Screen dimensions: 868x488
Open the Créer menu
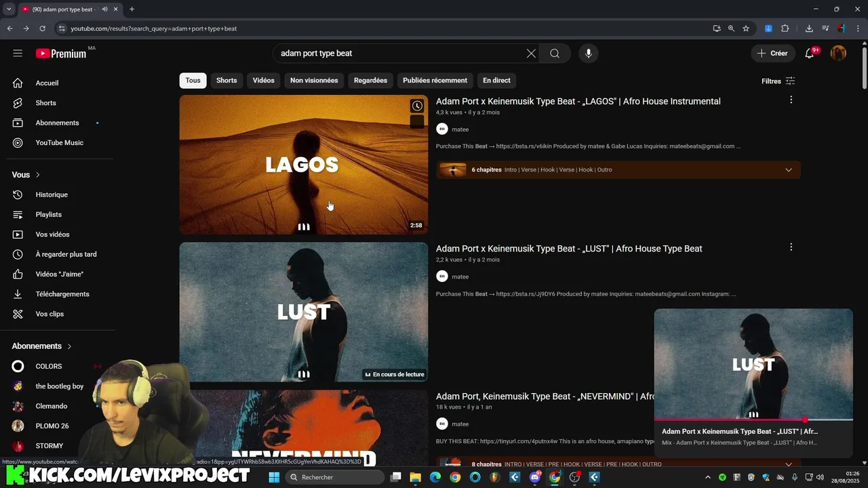(x=772, y=54)
